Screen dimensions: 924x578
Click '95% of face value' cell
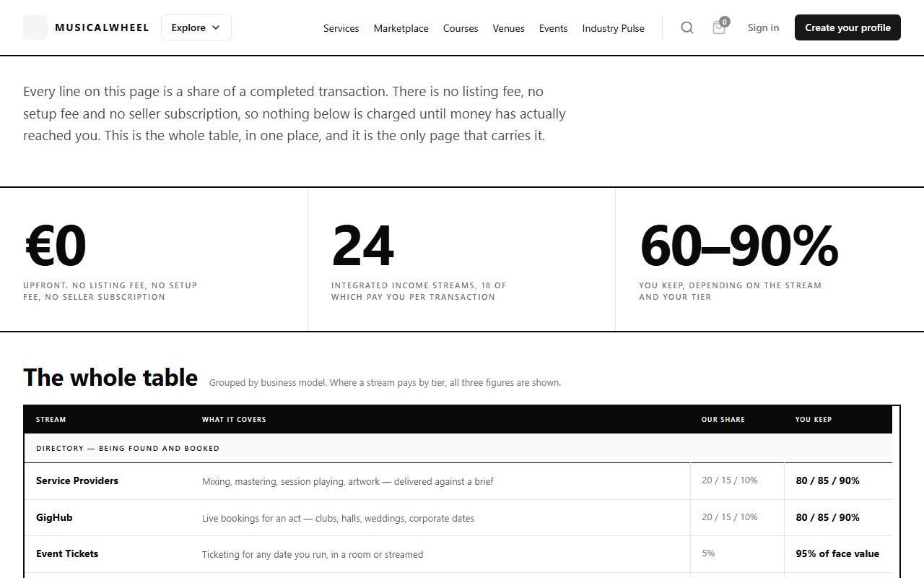pos(837,553)
